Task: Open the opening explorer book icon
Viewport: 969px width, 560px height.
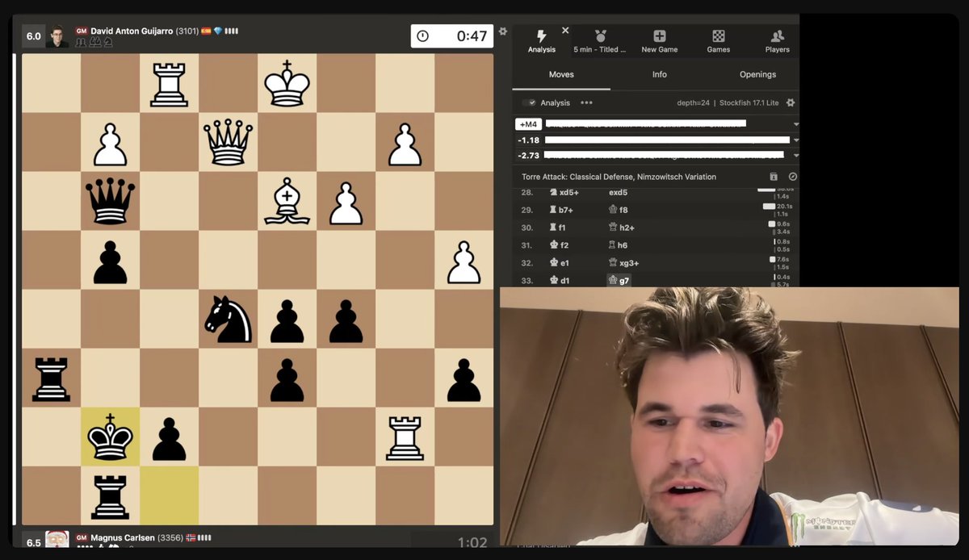Action: pyautogui.click(x=774, y=177)
